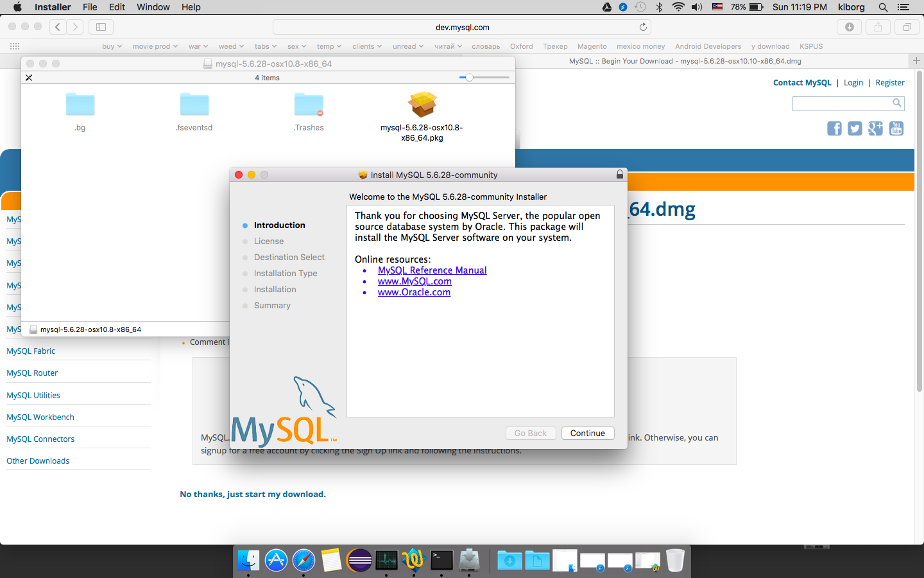Open the MySQL Facebook icon
924x578 pixels.
point(834,128)
